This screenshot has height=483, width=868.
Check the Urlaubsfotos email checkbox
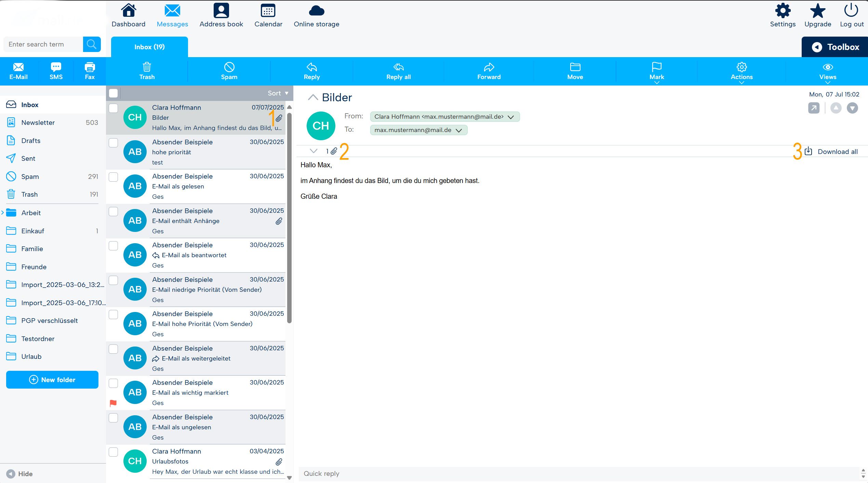click(x=113, y=452)
